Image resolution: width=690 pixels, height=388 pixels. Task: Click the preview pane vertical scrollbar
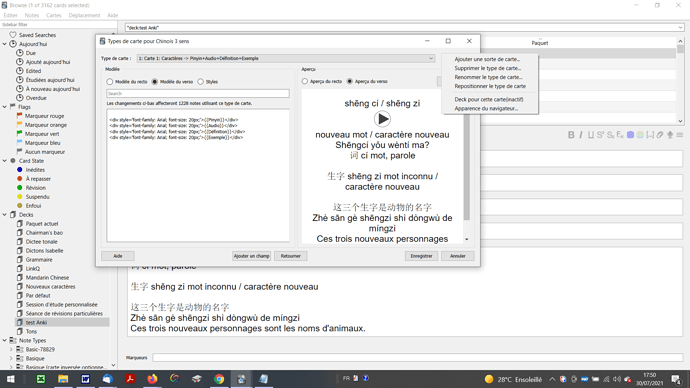(466, 167)
